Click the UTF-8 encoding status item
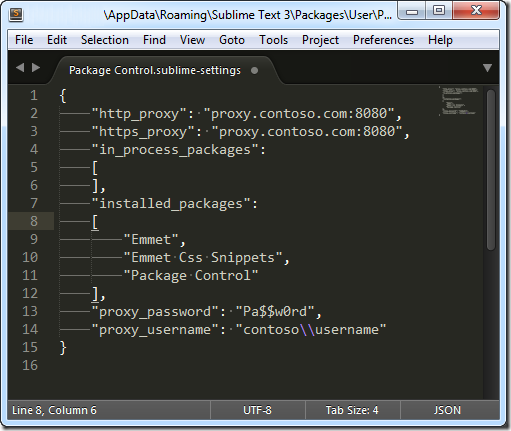 point(257,410)
